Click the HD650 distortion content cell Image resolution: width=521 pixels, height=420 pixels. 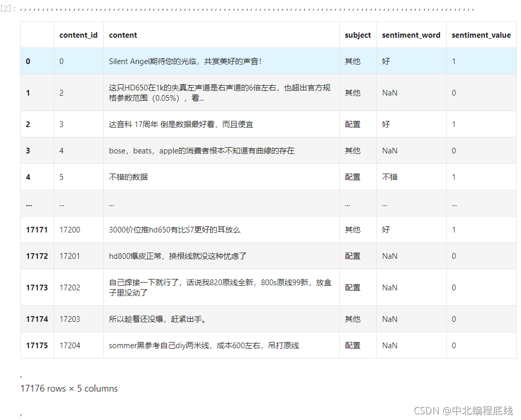[222, 93]
